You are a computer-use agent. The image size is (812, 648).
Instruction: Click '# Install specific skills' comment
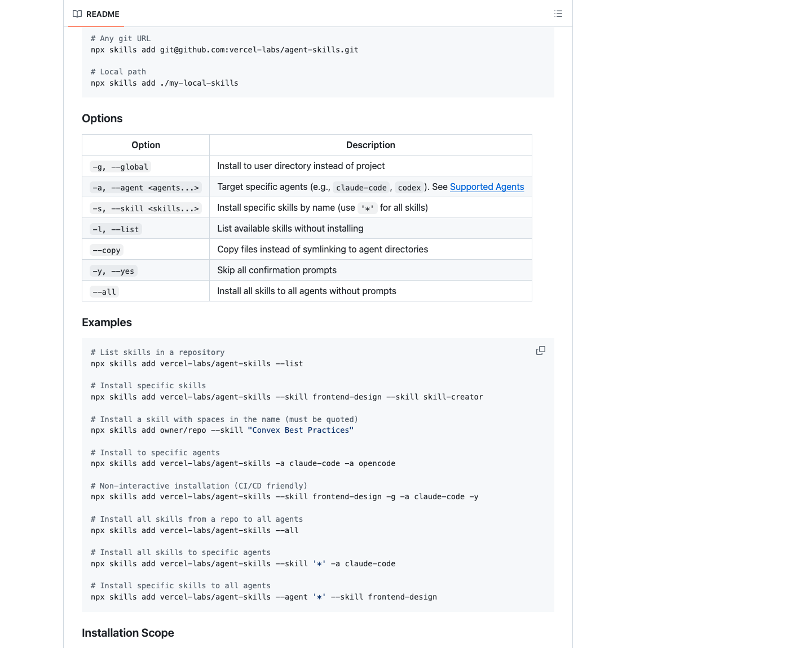[148, 385]
